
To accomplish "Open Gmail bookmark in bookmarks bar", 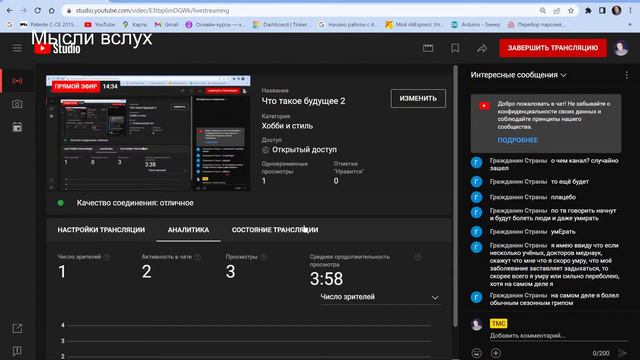I will point(167,25).
